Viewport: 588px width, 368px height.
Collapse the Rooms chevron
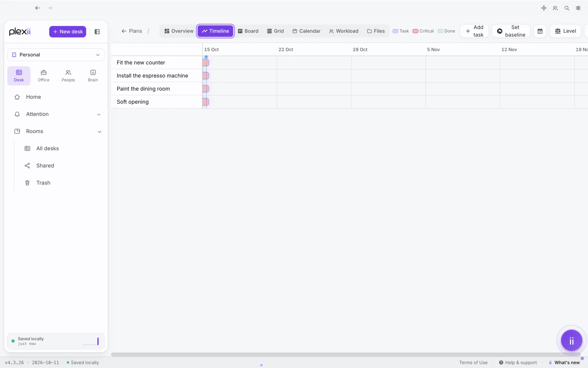pos(100,132)
